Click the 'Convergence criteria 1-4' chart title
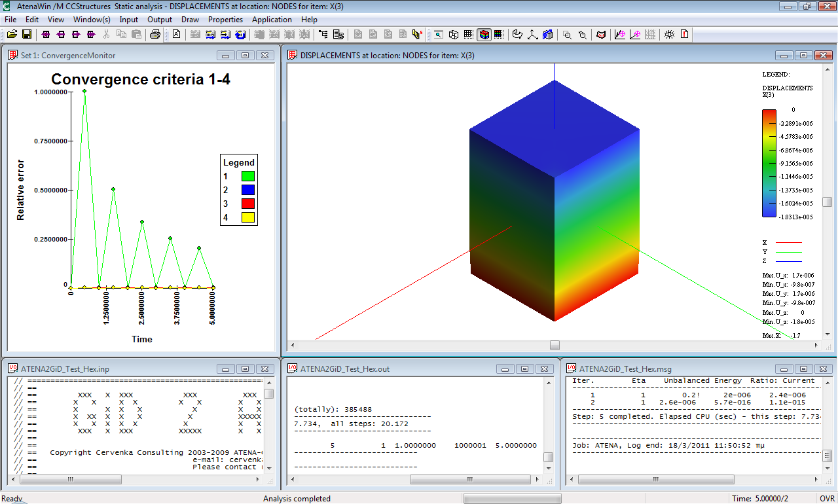The width and height of the screenshot is (838, 504). coord(141,79)
